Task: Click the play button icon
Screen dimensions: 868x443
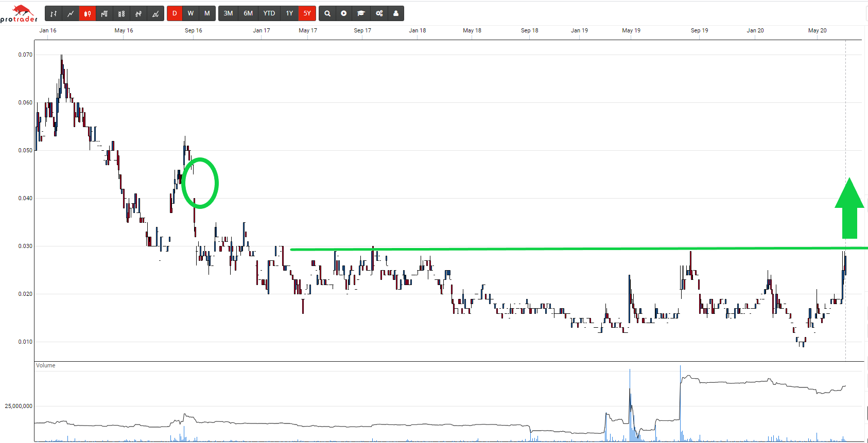Action: click(x=344, y=13)
